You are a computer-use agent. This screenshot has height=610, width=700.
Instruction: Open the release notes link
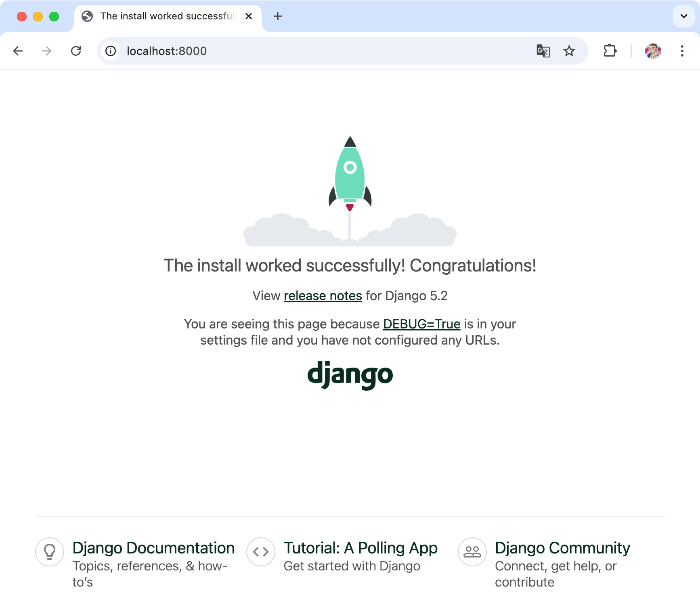323,295
